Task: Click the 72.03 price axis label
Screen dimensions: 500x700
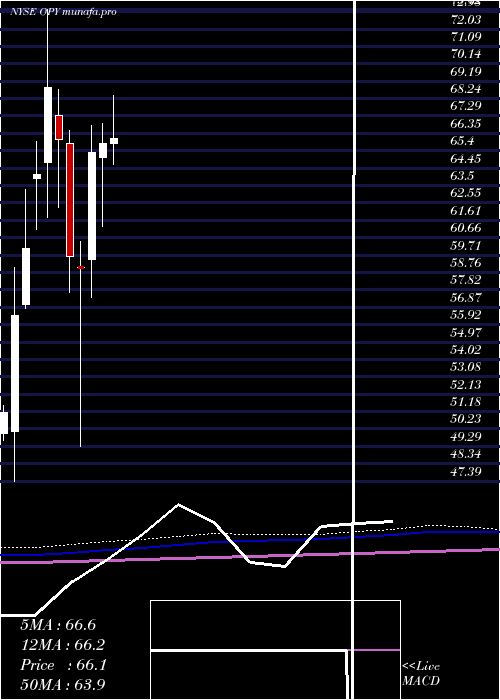Action: tap(466, 20)
